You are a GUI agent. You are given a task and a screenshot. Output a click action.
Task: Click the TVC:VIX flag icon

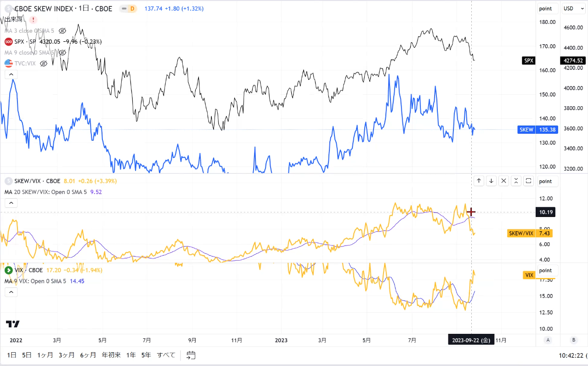click(8, 63)
